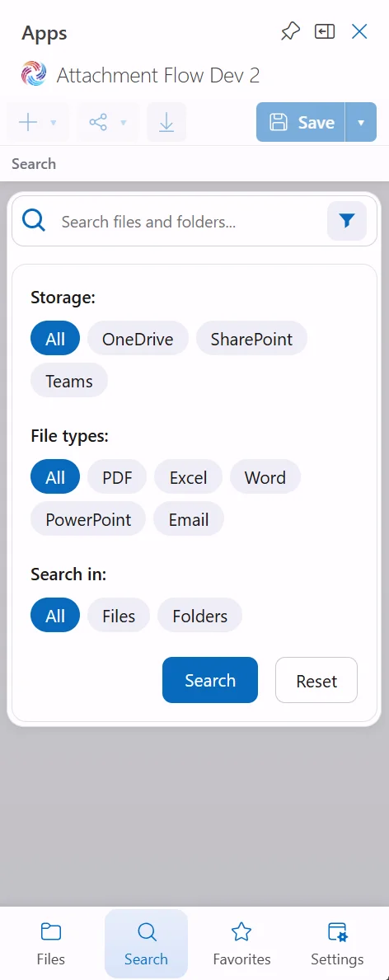Image resolution: width=389 pixels, height=980 pixels.
Task: Select All under Storage
Action: pyautogui.click(x=55, y=338)
